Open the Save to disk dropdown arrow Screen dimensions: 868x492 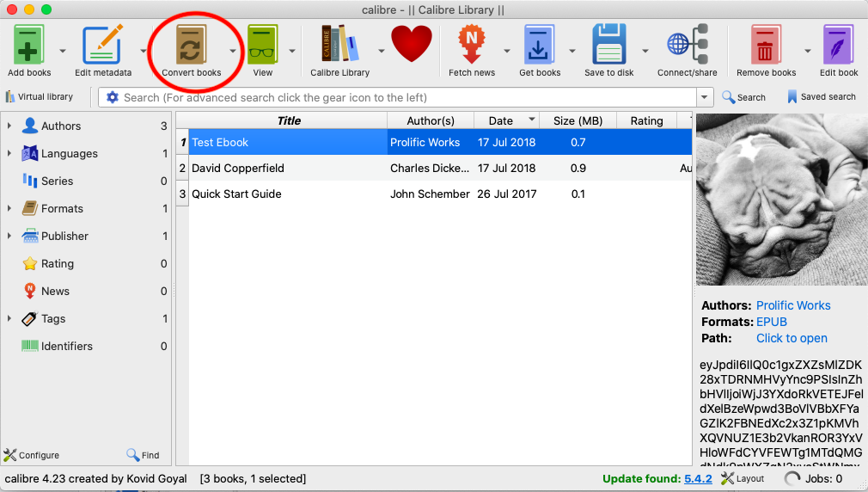645,51
